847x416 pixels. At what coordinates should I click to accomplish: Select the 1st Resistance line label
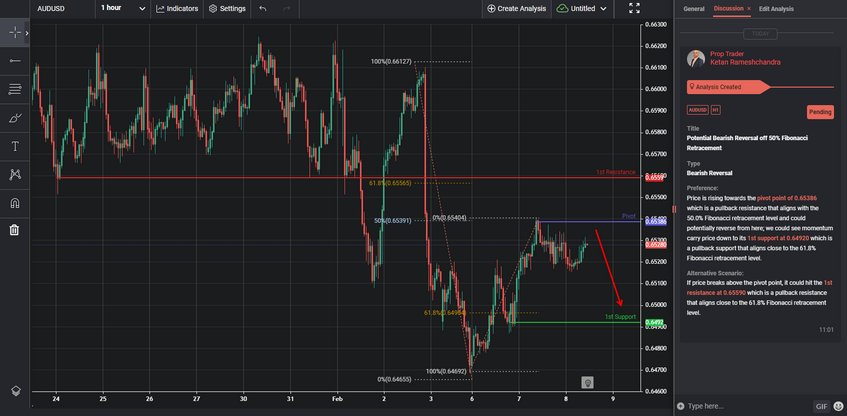pos(615,172)
